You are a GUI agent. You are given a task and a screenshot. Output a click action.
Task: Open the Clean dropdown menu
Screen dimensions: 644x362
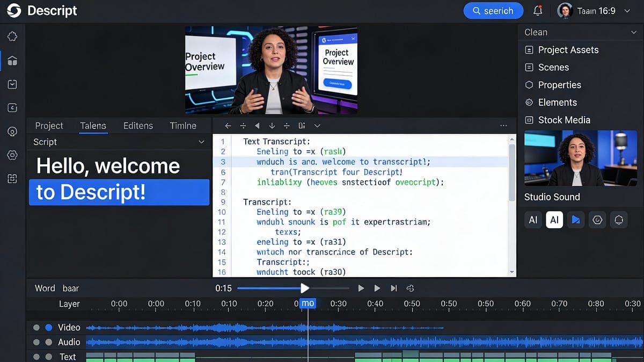click(580, 32)
